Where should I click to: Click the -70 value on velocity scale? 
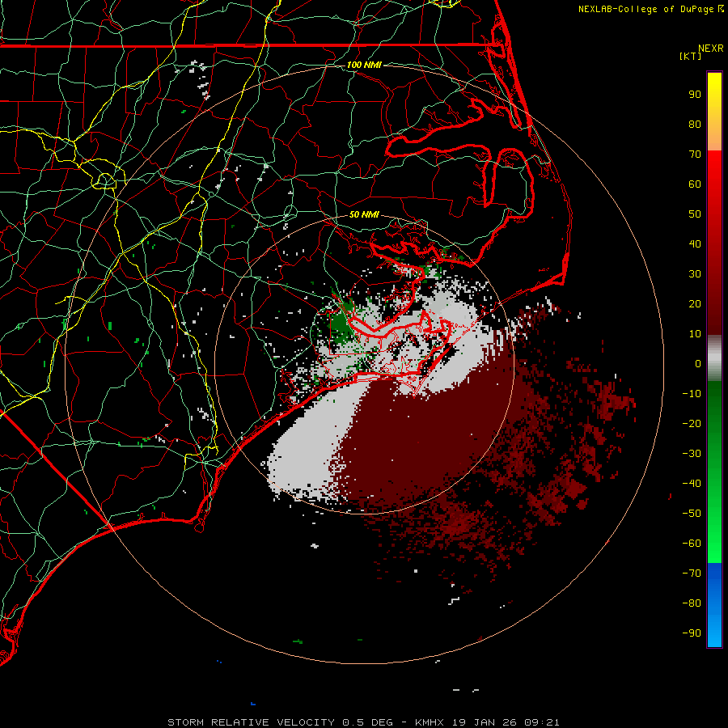[692, 574]
